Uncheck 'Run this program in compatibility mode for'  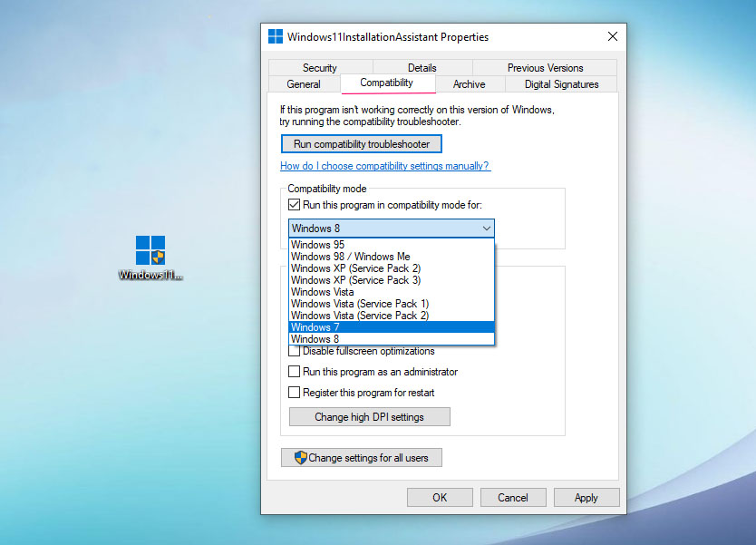(x=294, y=205)
